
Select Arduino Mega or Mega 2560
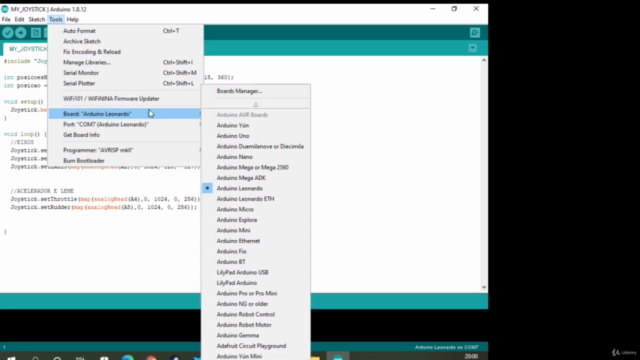(x=256, y=167)
